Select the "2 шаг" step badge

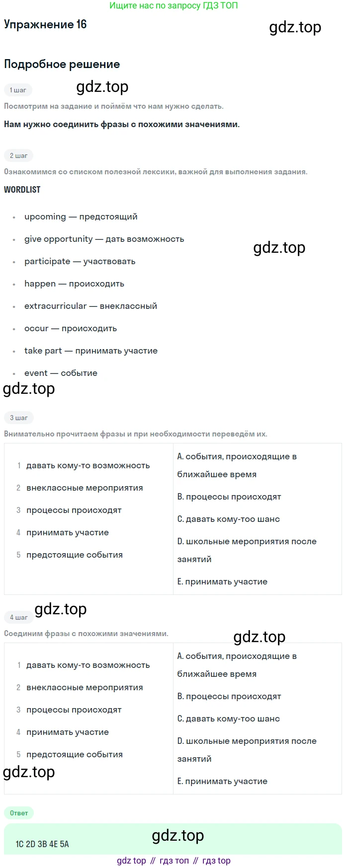[18, 155]
